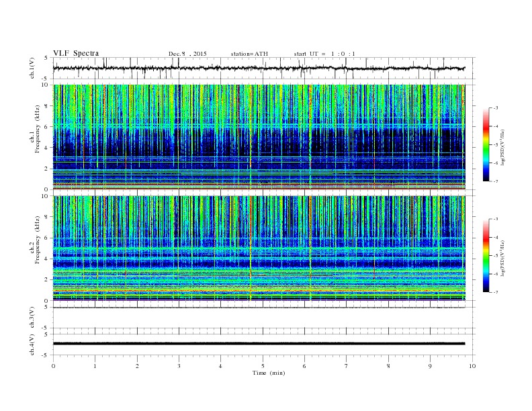Select the "start UT = 1 : 0 : 1" text
The width and height of the screenshot is (532, 411).
(324, 54)
